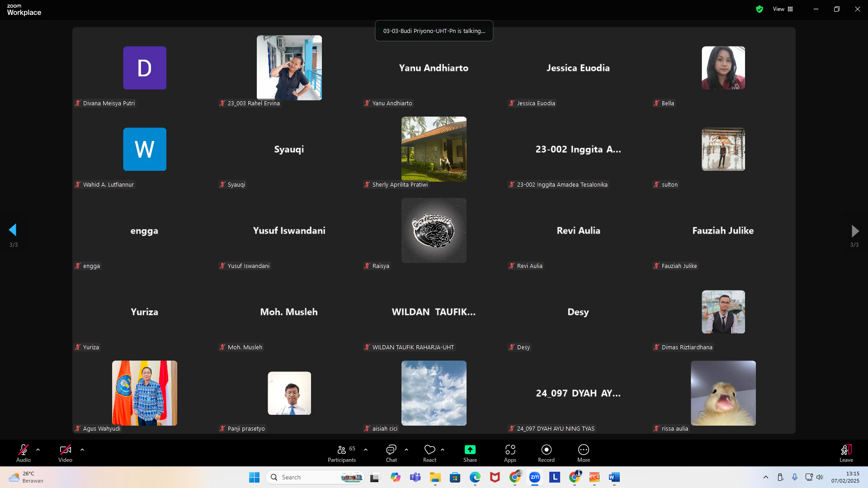Start recording with the Record button
This screenshot has height=488, width=868.
(x=546, y=450)
